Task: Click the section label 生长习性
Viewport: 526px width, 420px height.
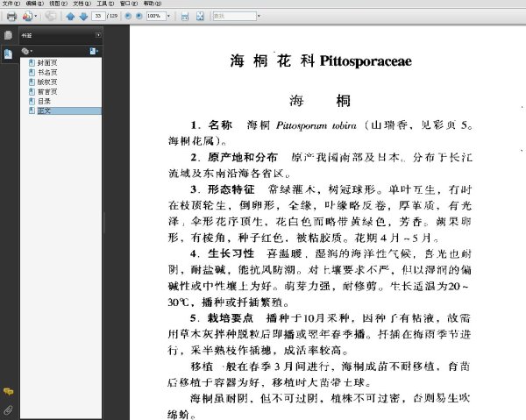Action: tap(231, 253)
